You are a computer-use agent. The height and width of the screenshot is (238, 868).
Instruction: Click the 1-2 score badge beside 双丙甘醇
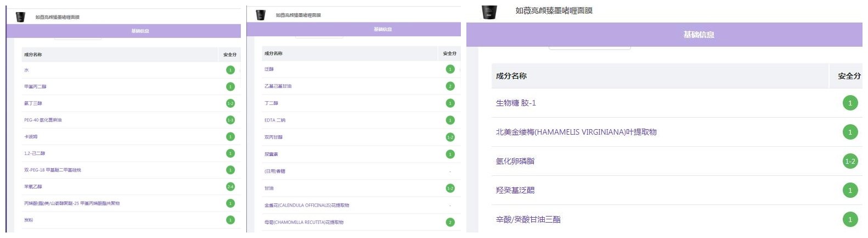[450, 137]
